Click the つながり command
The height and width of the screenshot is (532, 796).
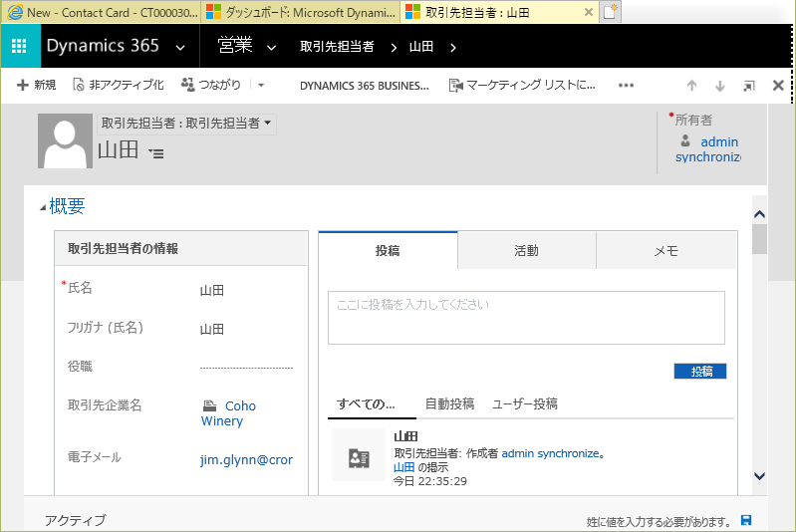tap(210, 85)
